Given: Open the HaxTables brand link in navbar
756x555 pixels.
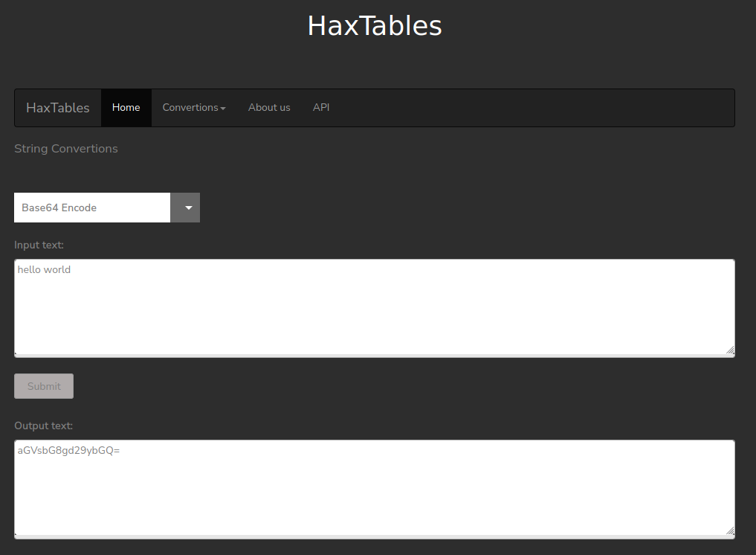Looking at the screenshot, I should 58,108.
